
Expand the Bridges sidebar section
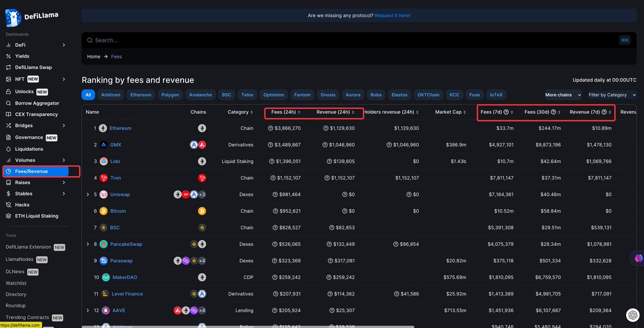pyautogui.click(x=64, y=126)
